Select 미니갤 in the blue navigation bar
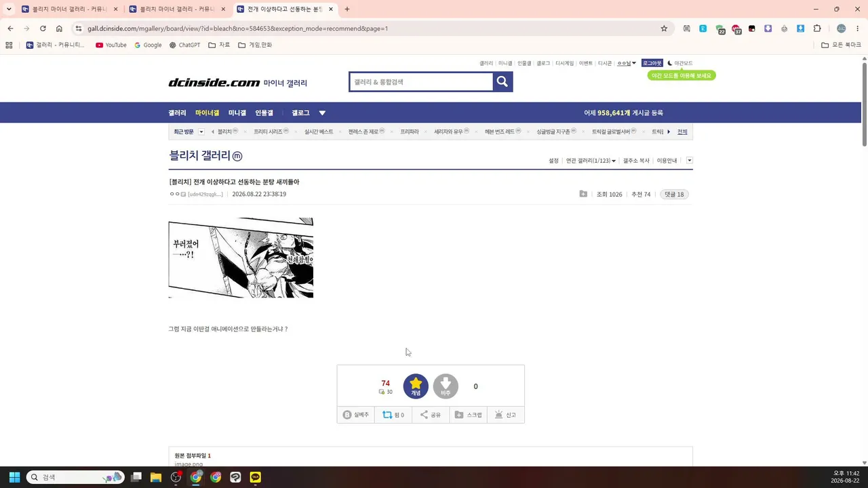This screenshot has height=488, width=868. [x=237, y=113]
